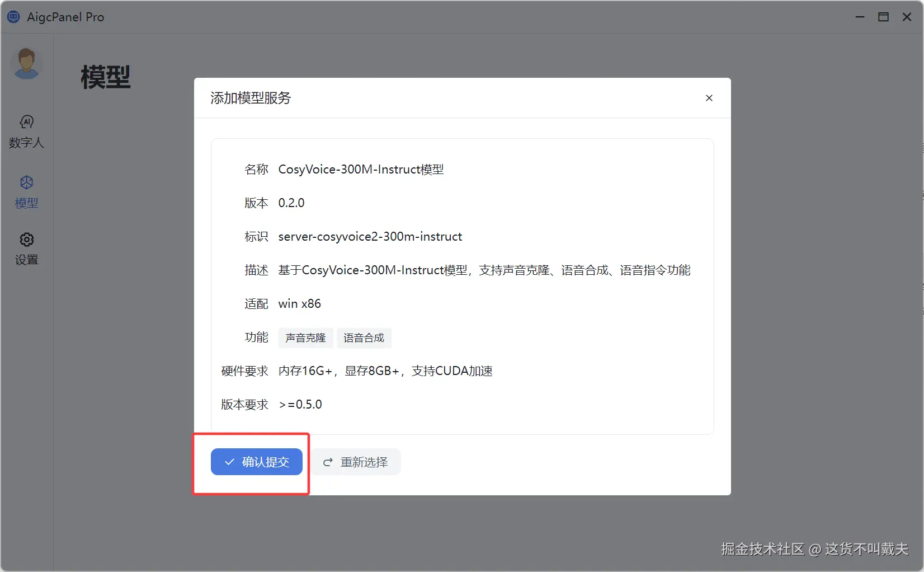Click the model name CosyVoice-300M-Instruct模型
This screenshot has height=572, width=924.
[x=361, y=170]
